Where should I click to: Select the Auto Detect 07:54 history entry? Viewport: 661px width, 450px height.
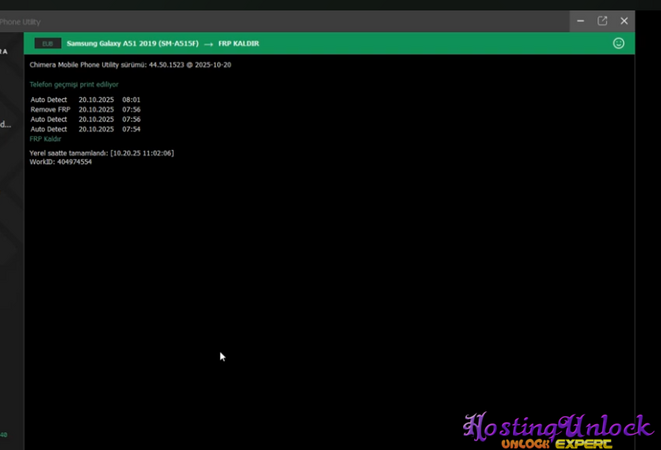coord(85,129)
